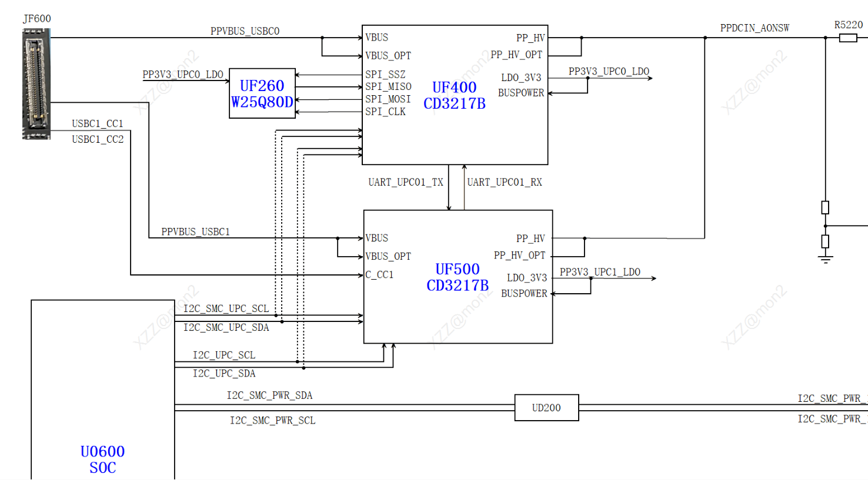Click the USBC1_CC1 signal label

coord(98,124)
